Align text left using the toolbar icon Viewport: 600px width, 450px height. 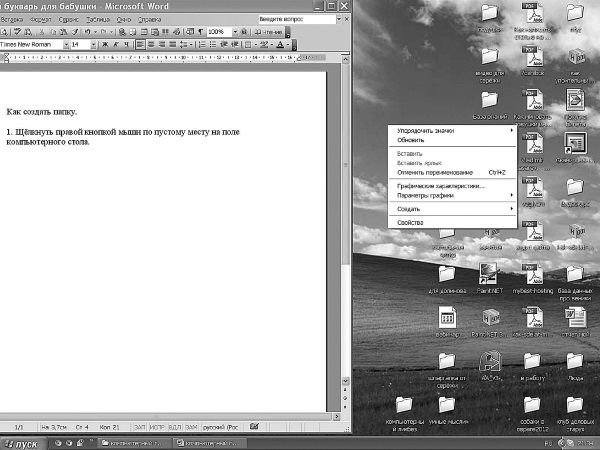[x=140, y=45]
